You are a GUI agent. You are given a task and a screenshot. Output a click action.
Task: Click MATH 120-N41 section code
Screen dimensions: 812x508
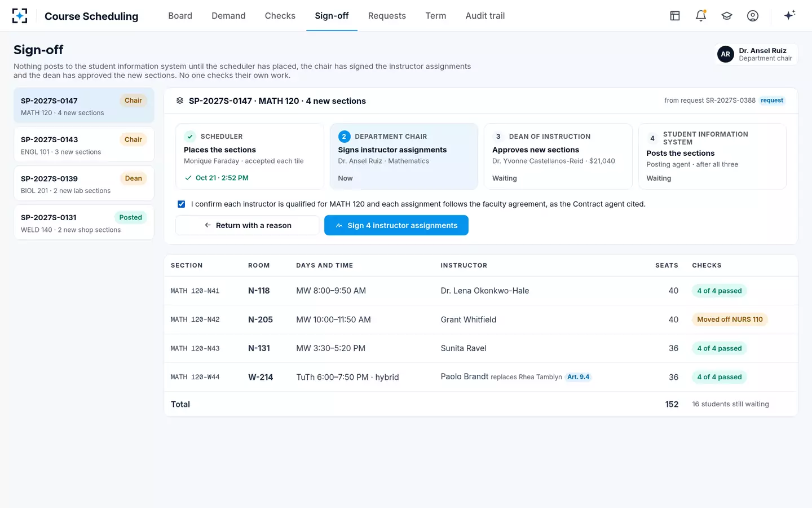(x=195, y=291)
